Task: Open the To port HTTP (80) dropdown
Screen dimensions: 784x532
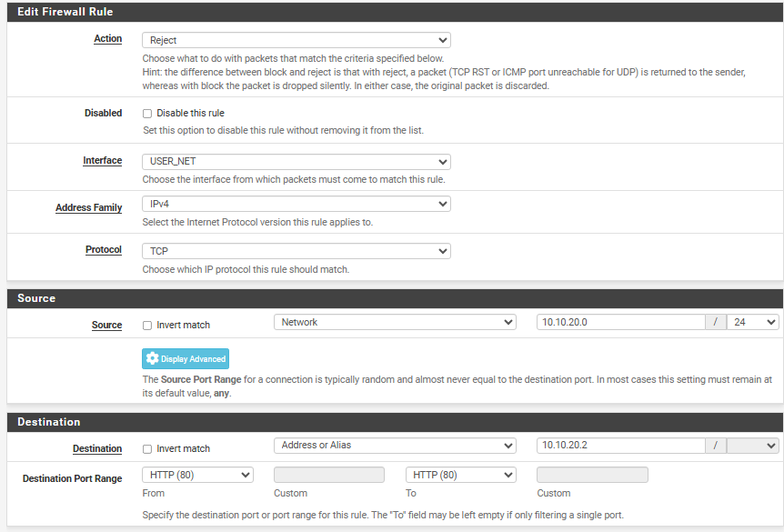Action: tap(461, 475)
